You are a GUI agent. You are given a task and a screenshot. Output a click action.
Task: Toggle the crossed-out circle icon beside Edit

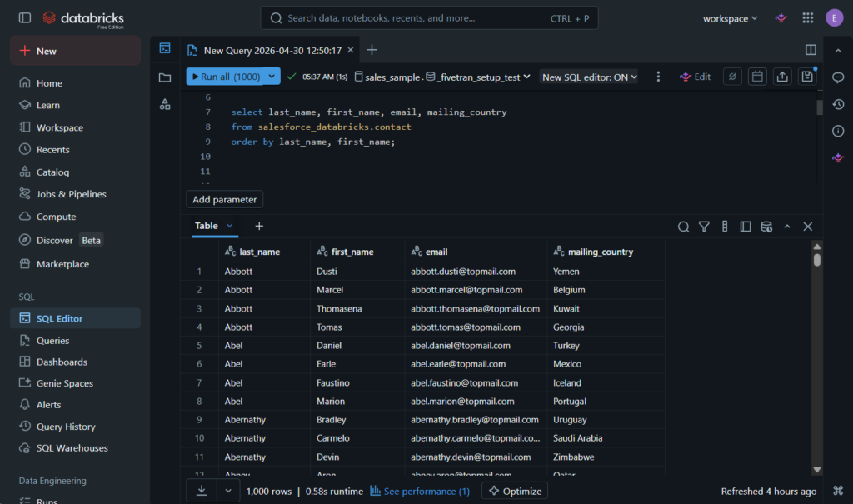[732, 77]
